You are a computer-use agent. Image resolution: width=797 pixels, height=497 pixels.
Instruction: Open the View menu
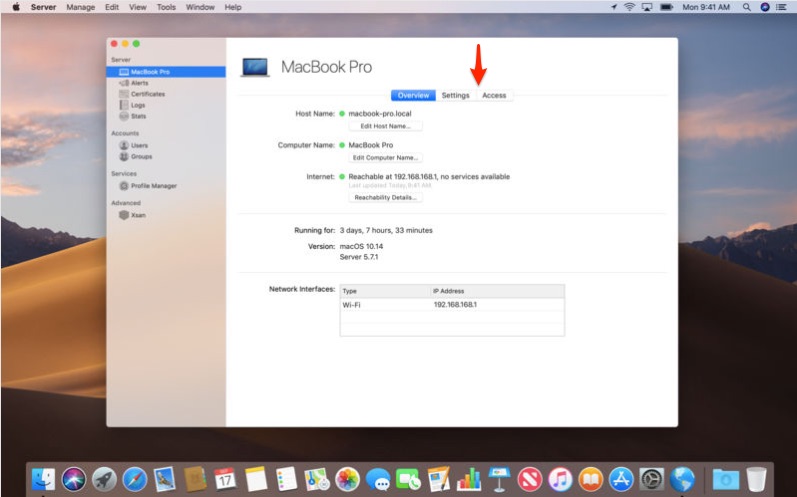tap(138, 7)
